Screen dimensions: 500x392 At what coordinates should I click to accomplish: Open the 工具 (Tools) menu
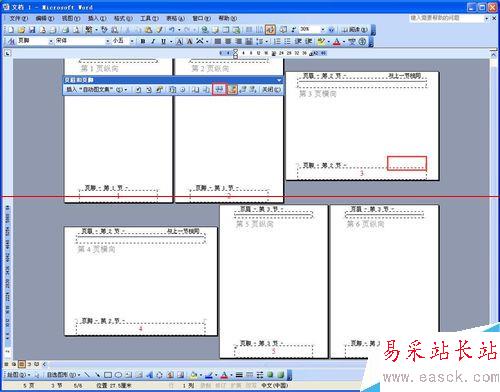click(x=149, y=18)
